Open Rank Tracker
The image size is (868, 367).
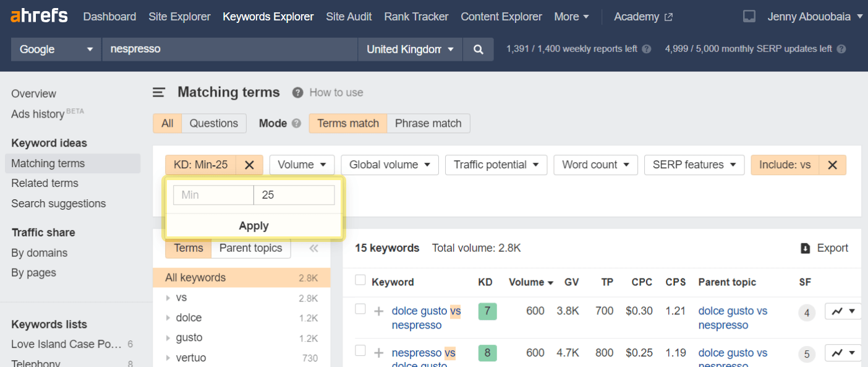click(416, 17)
